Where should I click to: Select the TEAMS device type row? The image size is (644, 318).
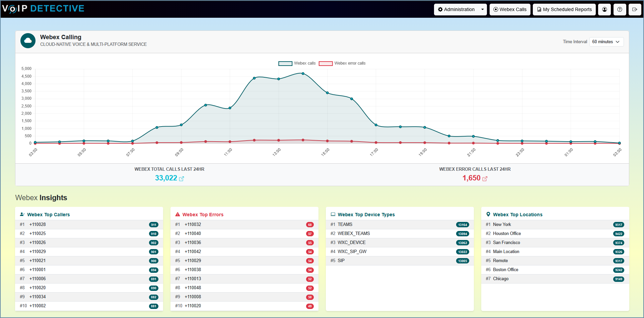point(400,225)
